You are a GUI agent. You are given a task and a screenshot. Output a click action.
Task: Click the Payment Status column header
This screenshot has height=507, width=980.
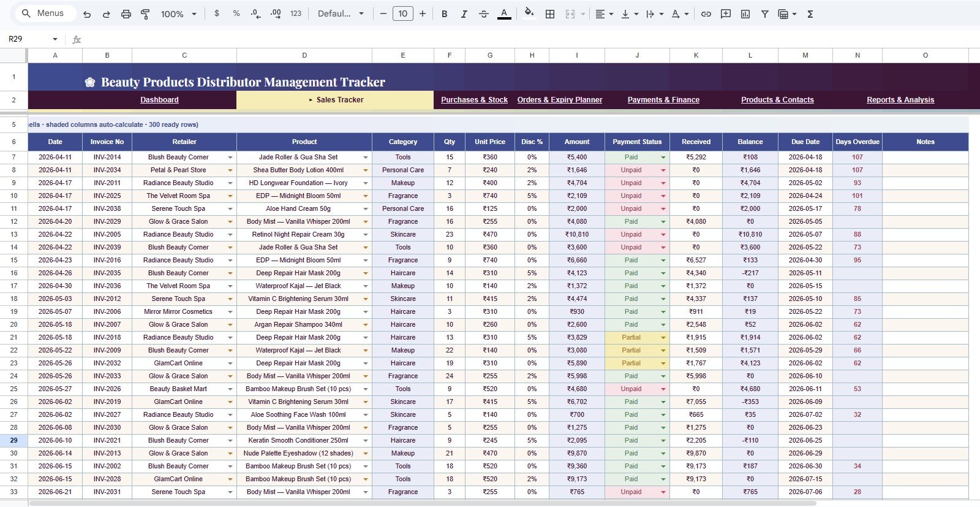tap(637, 142)
